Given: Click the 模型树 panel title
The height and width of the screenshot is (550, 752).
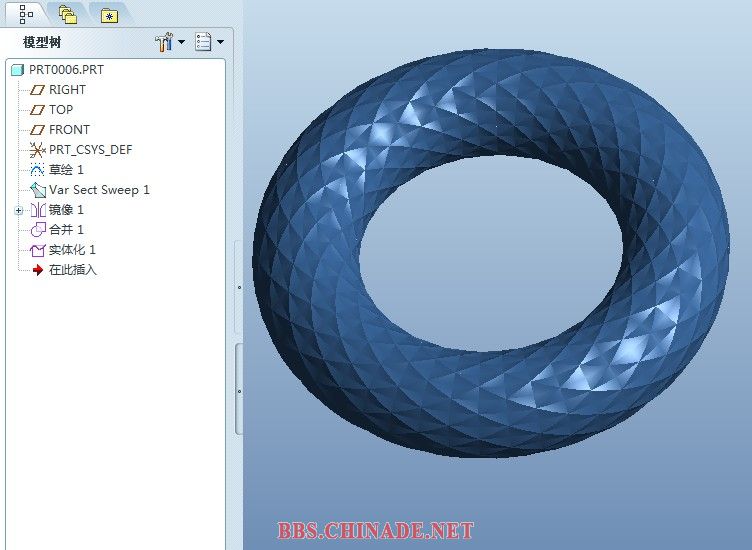Looking at the screenshot, I should pos(42,42).
